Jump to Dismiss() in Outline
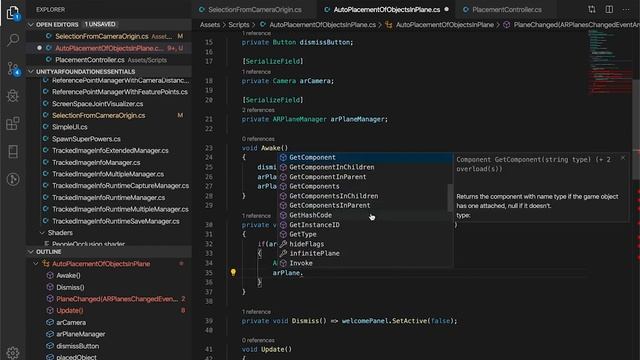640x360 pixels. click(x=109, y=287)
